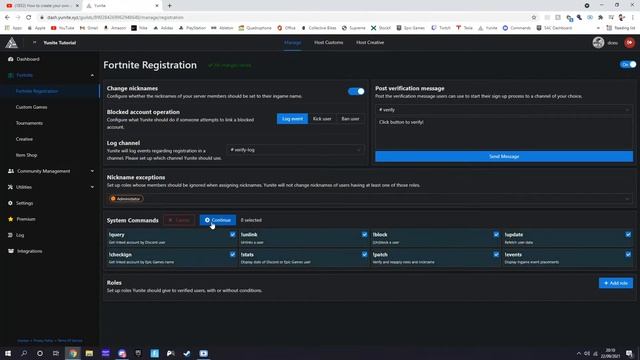This screenshot has height=360, width=640.
Task: Uncheck the !checkign command checkbox
Action: click(232, 254)
